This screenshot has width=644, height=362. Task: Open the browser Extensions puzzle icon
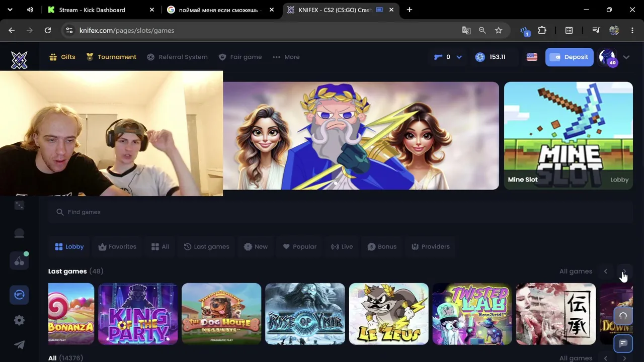pos(542,30)
